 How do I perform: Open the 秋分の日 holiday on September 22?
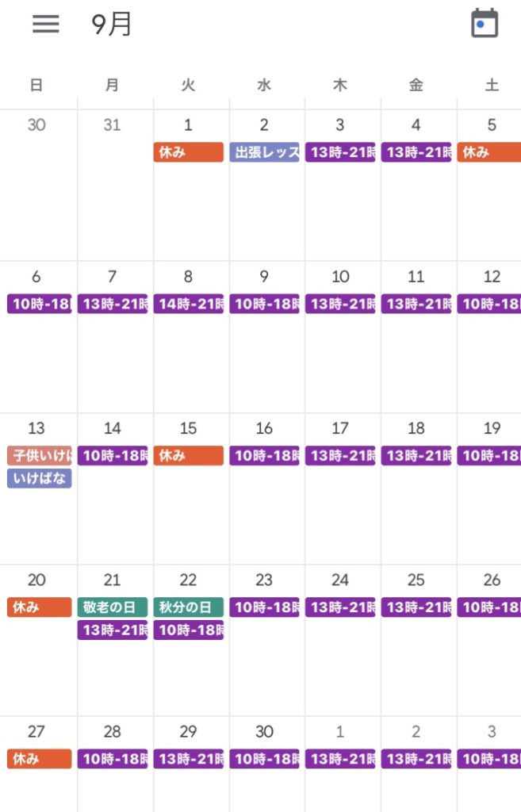[x=189, y=607]
